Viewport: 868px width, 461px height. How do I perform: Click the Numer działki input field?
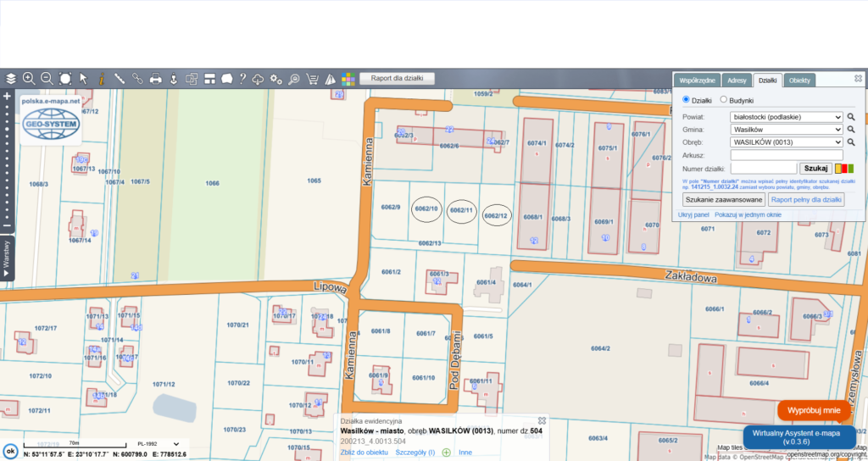click(763, 169)
